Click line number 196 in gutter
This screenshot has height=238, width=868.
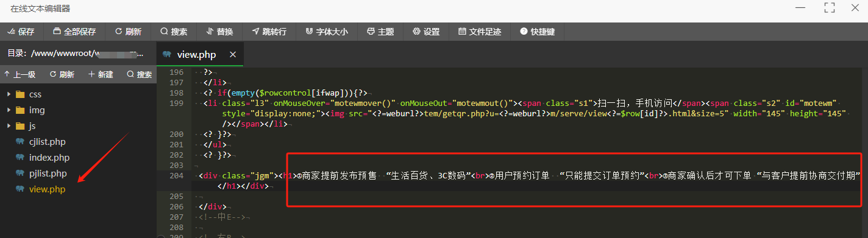click(x=176, y=72)
